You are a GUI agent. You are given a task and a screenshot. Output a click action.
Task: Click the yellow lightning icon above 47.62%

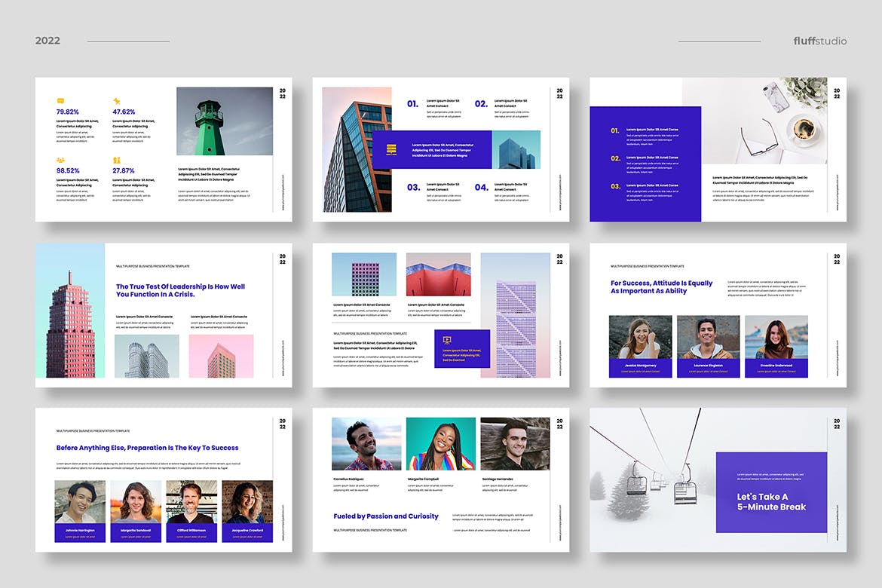pyautogui.click(x=116, y=100)
